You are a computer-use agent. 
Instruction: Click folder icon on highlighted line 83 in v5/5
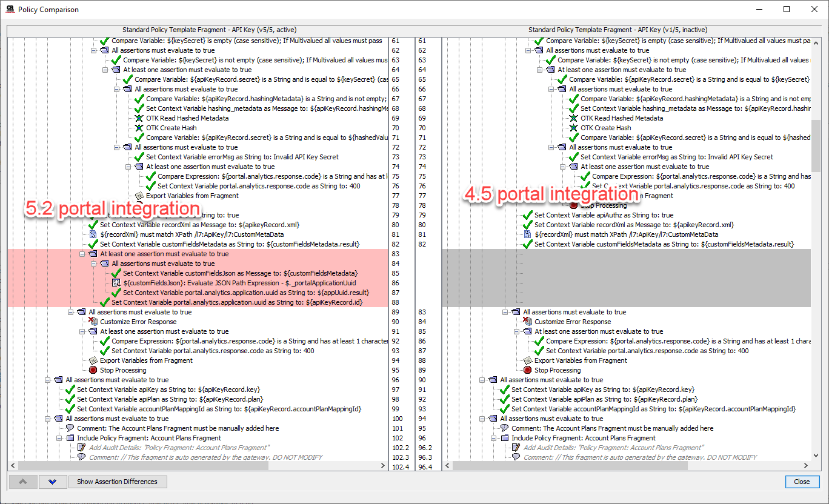tap(93, 254)
